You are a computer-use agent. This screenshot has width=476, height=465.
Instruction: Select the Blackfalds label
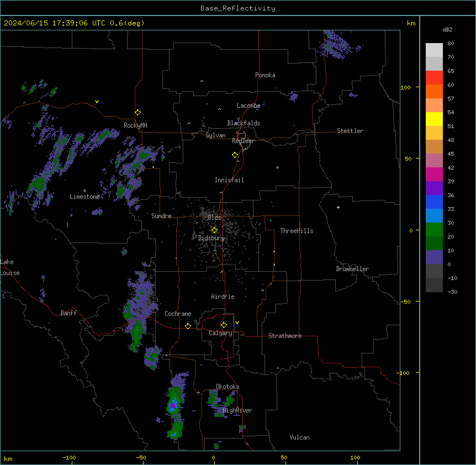244,123
